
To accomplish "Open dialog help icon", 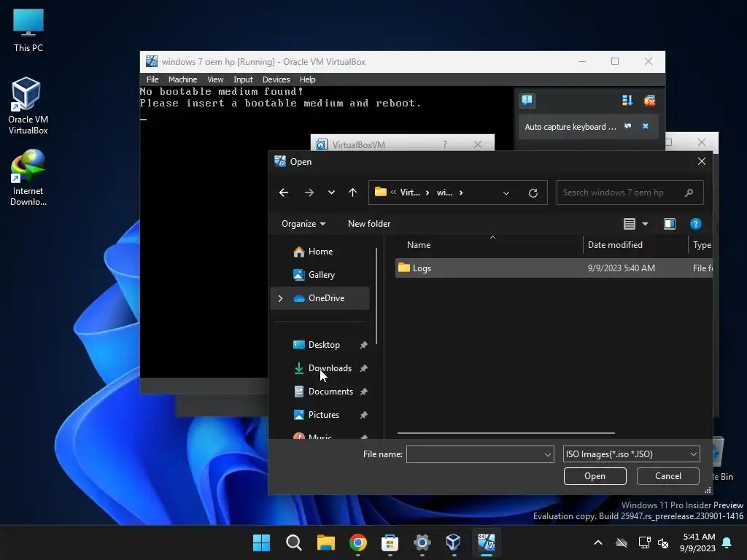I will tap(695, 224).
